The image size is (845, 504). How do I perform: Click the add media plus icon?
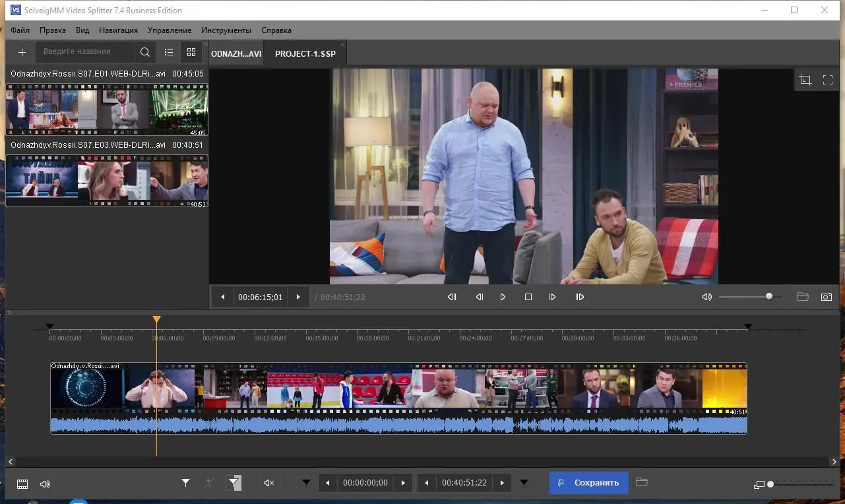pos(22,52)
